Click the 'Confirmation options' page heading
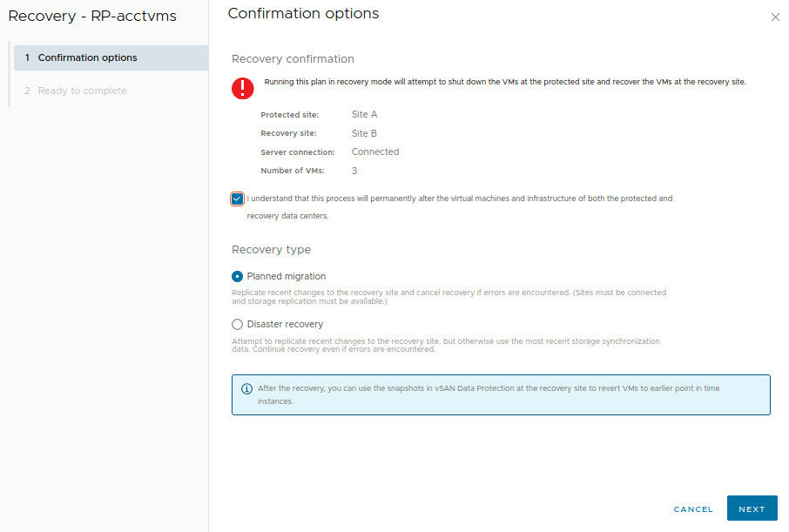This screenshot has height=532, width=789. pos(303,14)
